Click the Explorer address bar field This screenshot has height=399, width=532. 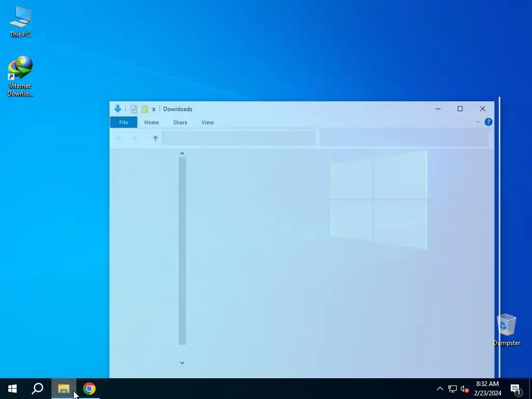pyautogui.click(x=238, y=138)
